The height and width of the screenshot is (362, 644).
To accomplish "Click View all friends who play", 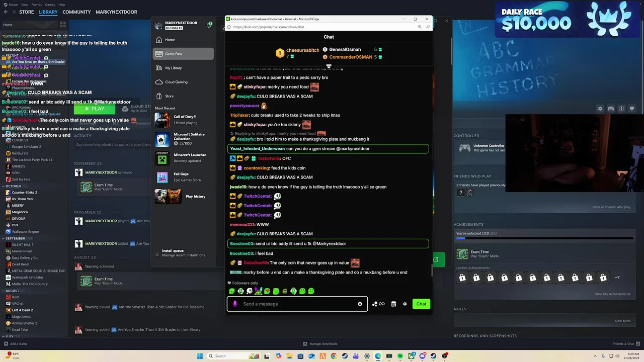I will click(611, 207).
